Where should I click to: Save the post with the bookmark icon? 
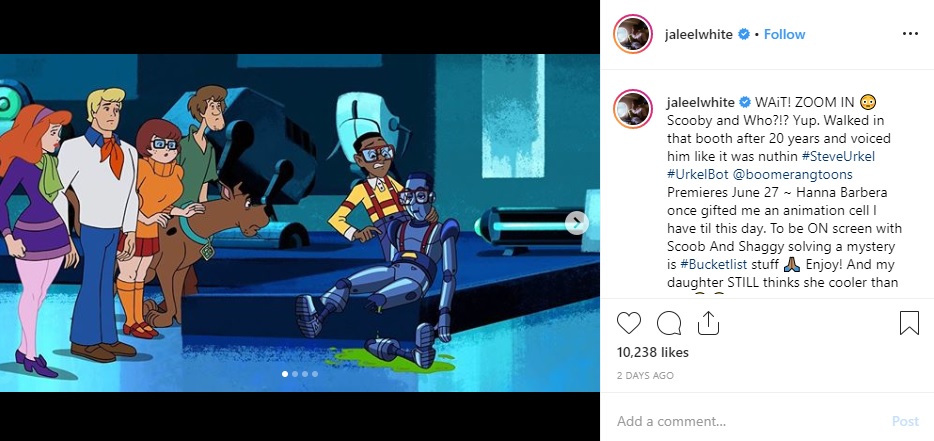pyautogui.click(x=909, y=323)
